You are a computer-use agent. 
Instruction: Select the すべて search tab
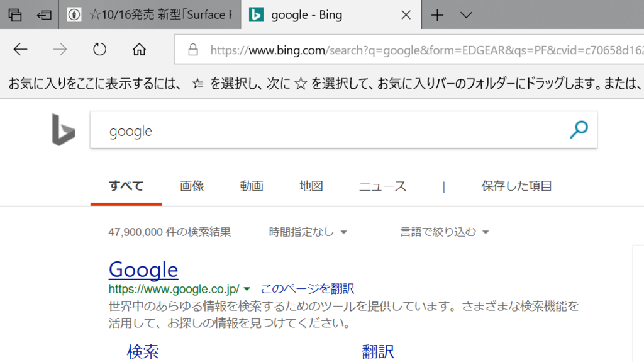click(x=126, y=186)
